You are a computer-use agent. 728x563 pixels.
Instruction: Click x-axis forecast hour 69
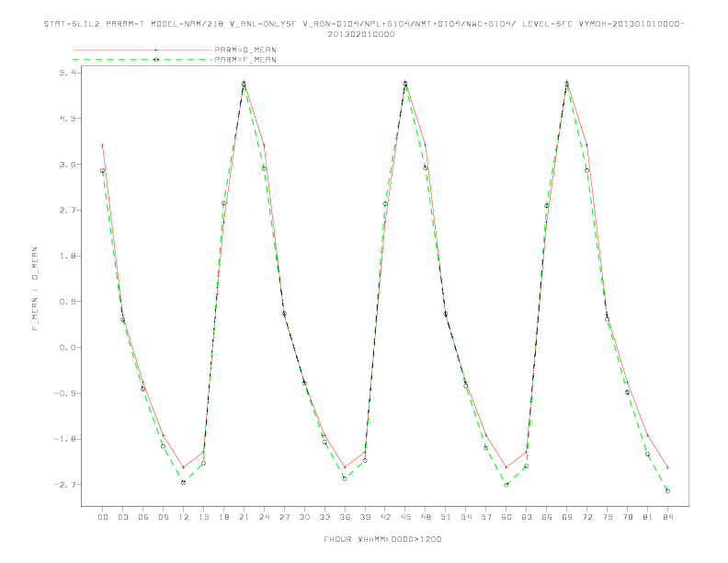567,517
